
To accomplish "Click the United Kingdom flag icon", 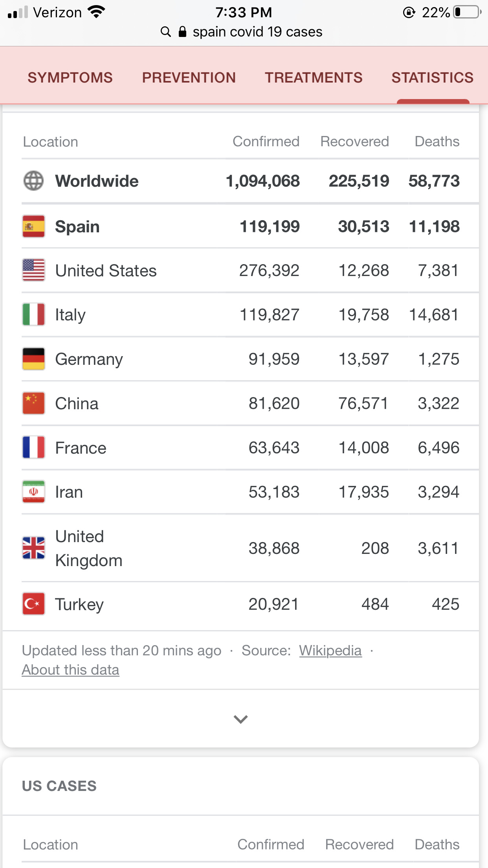I will tap(34, 548).
